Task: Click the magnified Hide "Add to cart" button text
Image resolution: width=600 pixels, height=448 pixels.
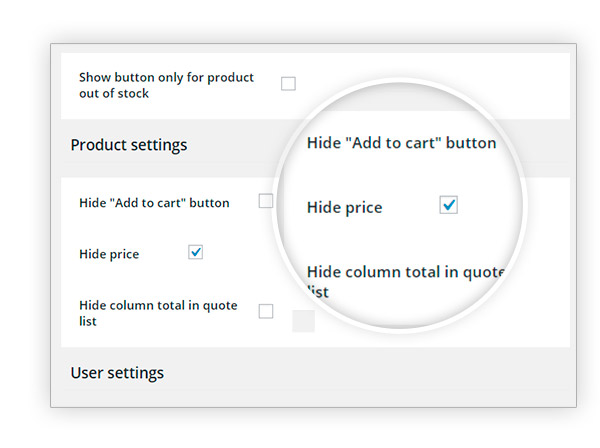Action: (401, 143)
